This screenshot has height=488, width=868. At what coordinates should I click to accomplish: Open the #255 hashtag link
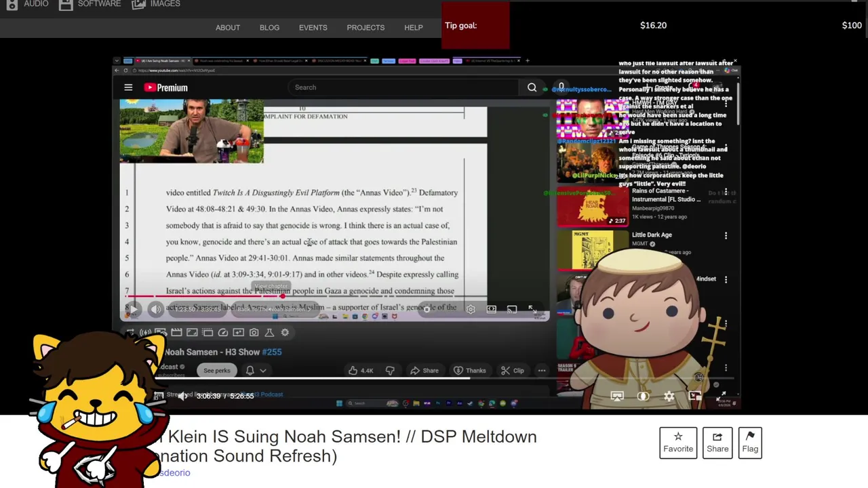(x=272, y=352)
